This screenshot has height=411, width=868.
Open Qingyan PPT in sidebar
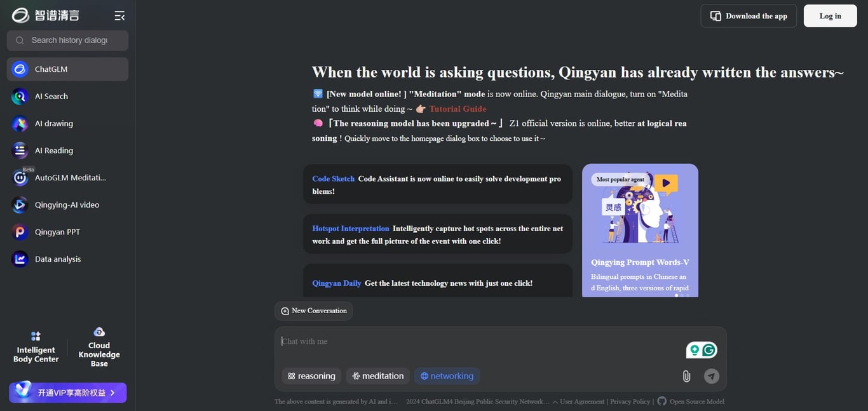[x=67, y=232]
